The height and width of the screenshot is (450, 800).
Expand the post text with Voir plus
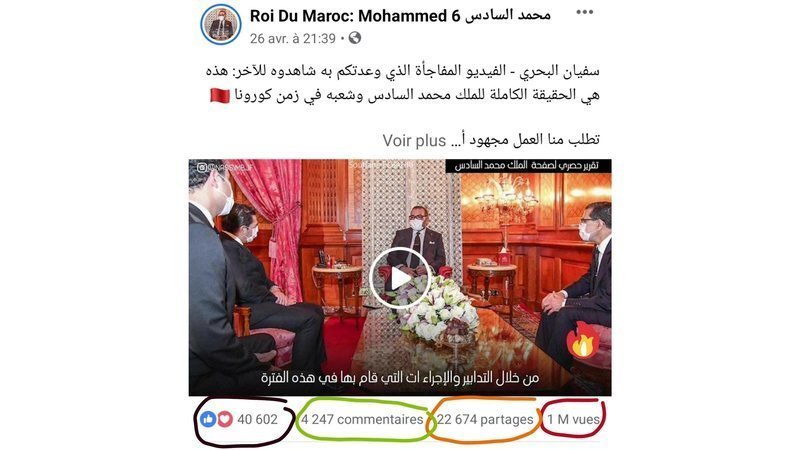[414, 140]
